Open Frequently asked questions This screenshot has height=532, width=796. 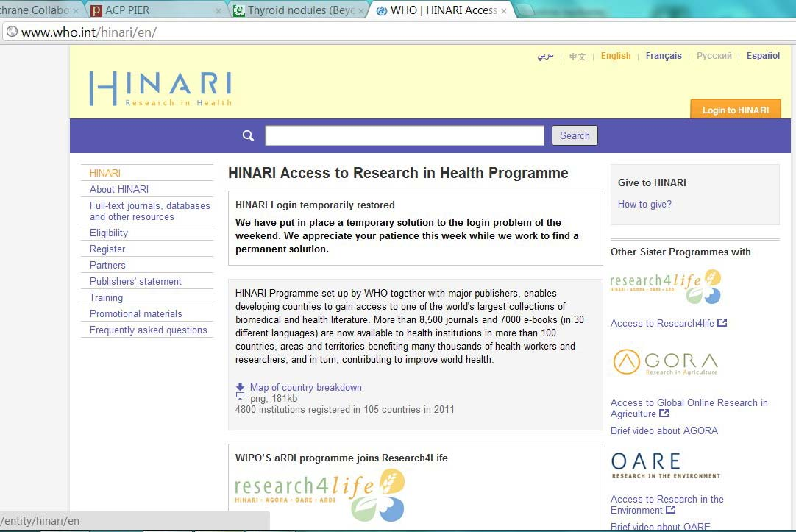tap(147, 330)
